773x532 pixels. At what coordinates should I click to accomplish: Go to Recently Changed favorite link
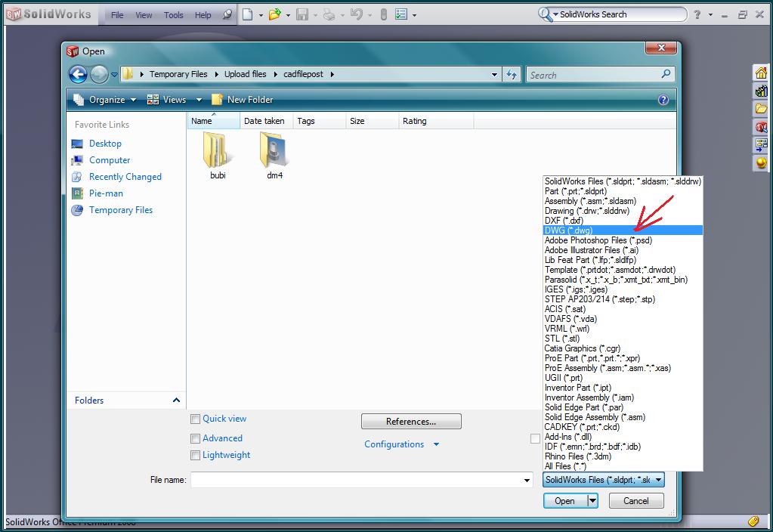[x=125, y=177]
